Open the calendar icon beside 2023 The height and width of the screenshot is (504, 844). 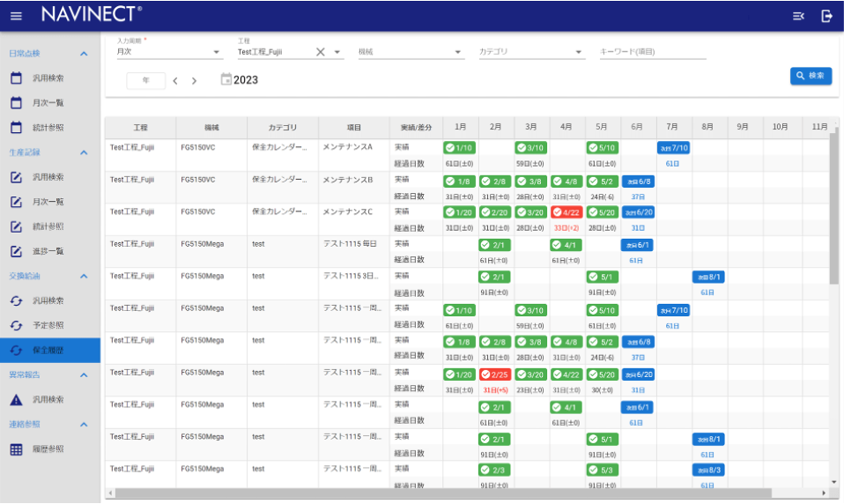226,79
